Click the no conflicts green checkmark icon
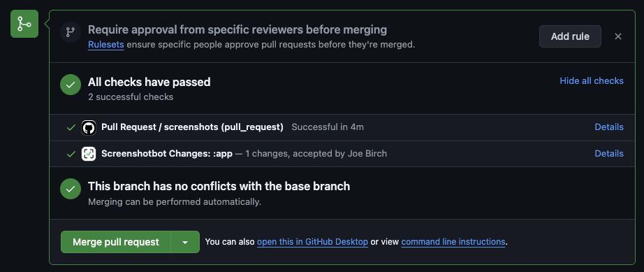Screen dimensions: 644x272 coord(71,189)
